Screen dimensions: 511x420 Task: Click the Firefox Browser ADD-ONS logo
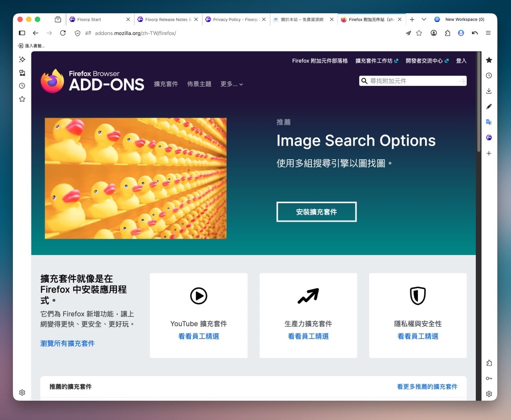tap(92, 81)
